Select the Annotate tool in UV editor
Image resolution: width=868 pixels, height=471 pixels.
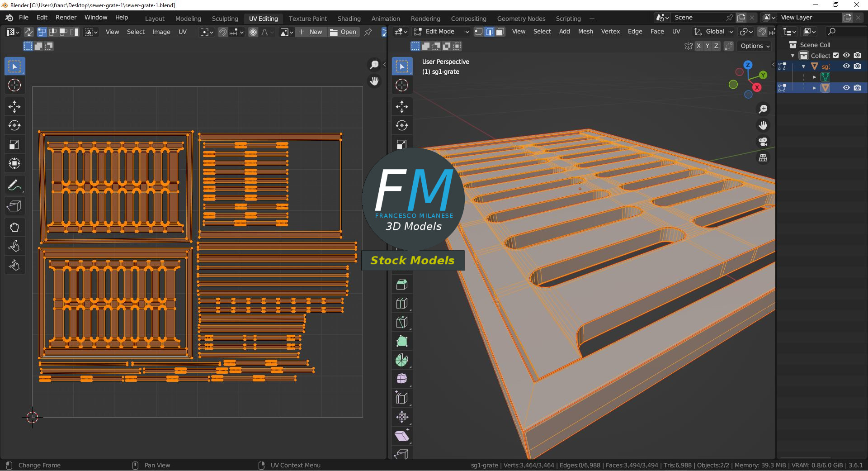pos(14,186)
